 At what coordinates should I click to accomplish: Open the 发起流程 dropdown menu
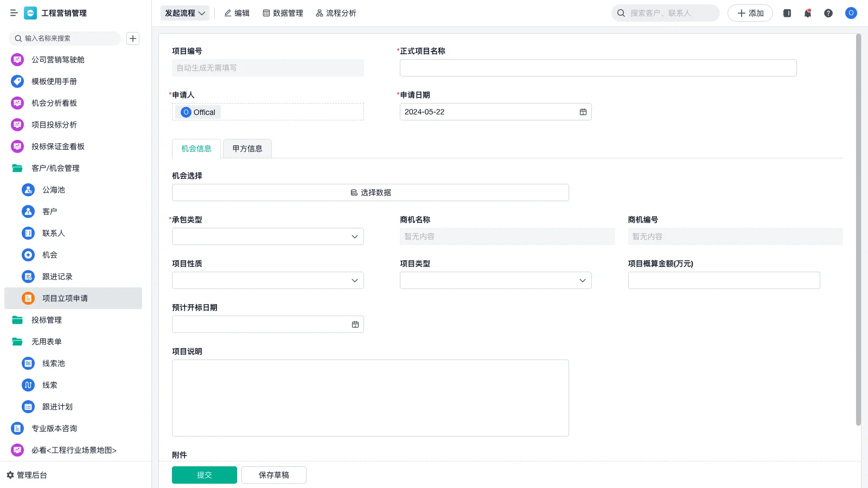[185, 13]
